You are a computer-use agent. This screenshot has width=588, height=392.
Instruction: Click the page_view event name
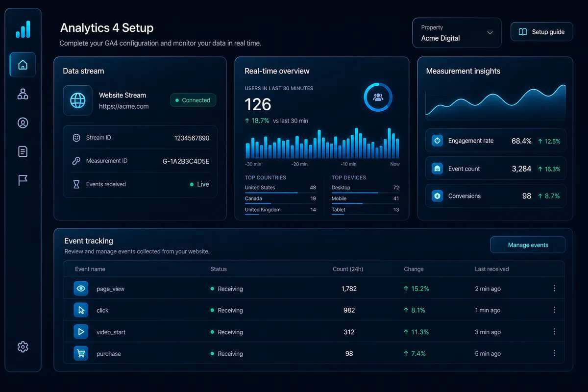coord(110,289)
